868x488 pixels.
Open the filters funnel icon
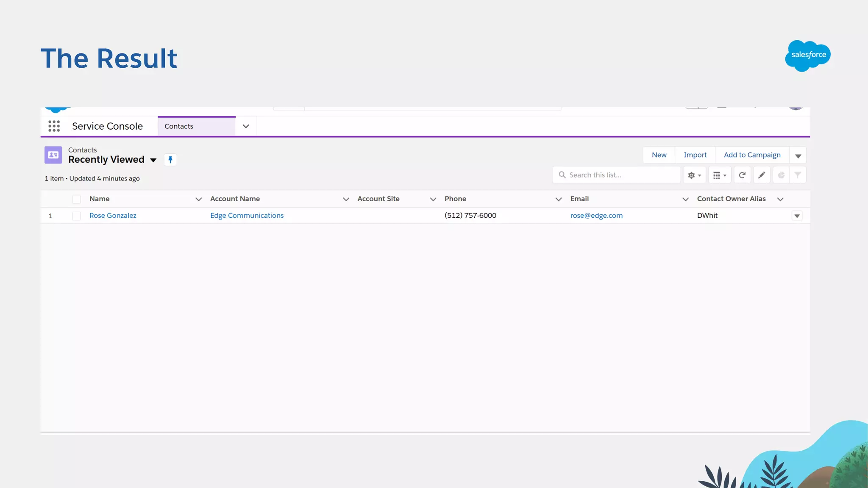[x=798, y=175]
